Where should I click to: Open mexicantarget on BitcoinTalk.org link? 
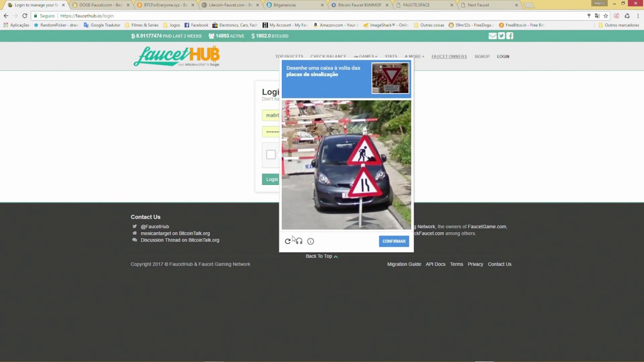[x=175, y=233]
